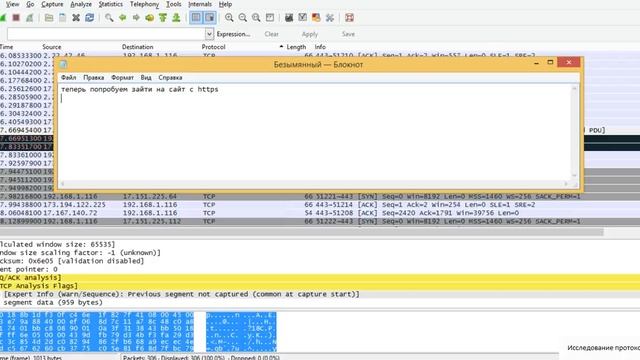640x360 pixels.
Task: Open the Analyze menu
Action: pos(81,4)
